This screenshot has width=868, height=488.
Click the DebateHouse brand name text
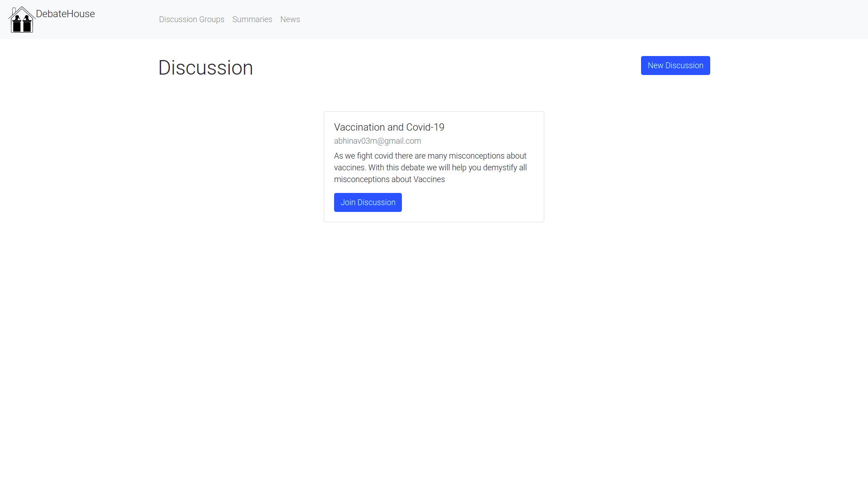pos(65,14)
